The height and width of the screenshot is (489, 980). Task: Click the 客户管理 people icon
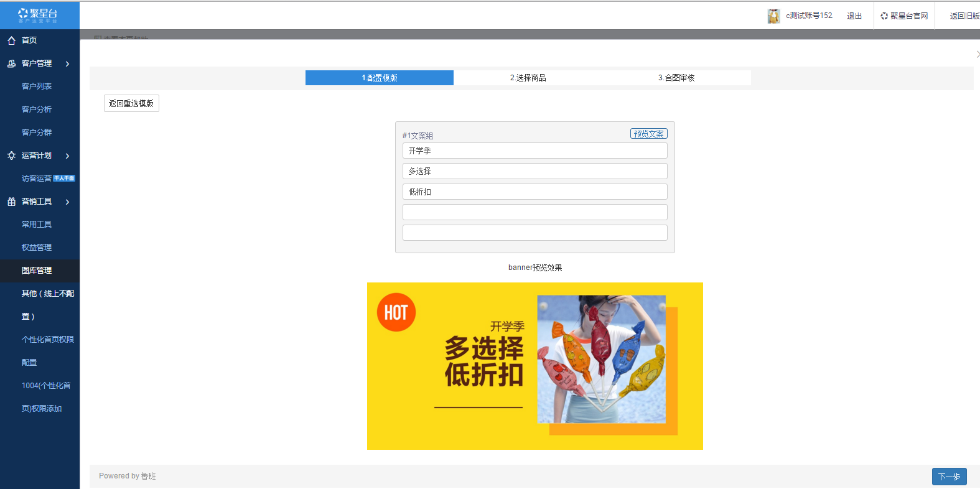(x=11, y=63)
